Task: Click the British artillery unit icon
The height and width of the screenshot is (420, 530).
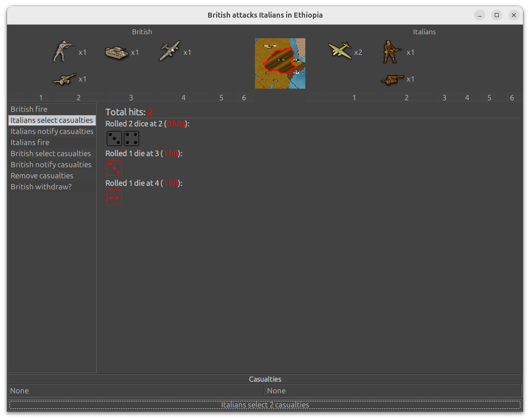Action: pos(64,79)
